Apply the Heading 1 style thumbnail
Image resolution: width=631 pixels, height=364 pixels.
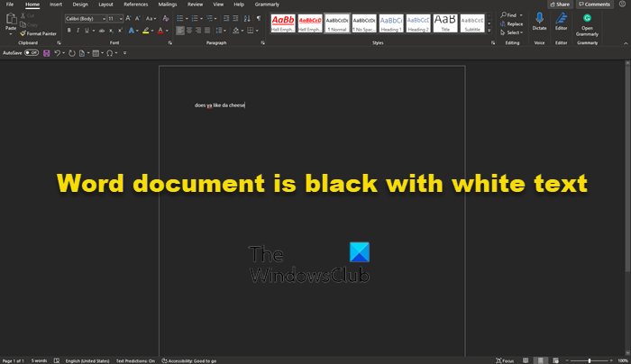[391, 21]
